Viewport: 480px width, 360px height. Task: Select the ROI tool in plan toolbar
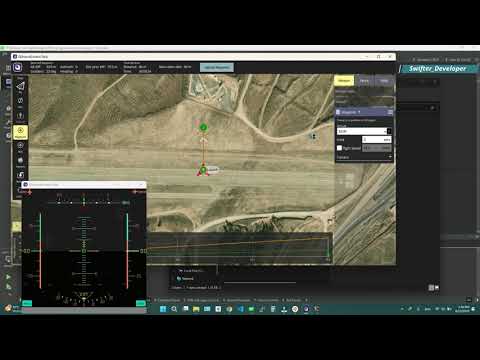coord(20,147)
